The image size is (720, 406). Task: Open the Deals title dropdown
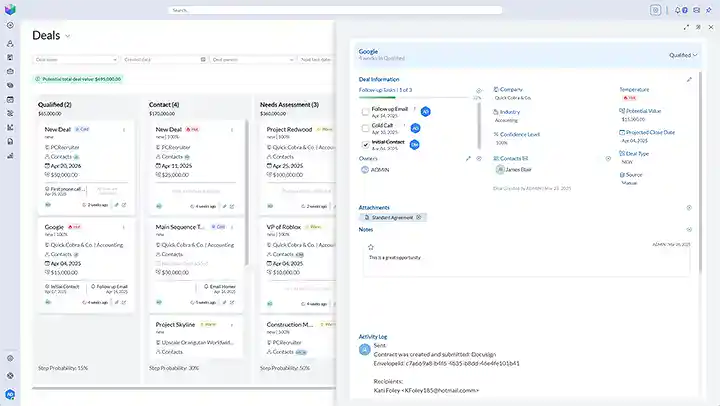[68, 36]
